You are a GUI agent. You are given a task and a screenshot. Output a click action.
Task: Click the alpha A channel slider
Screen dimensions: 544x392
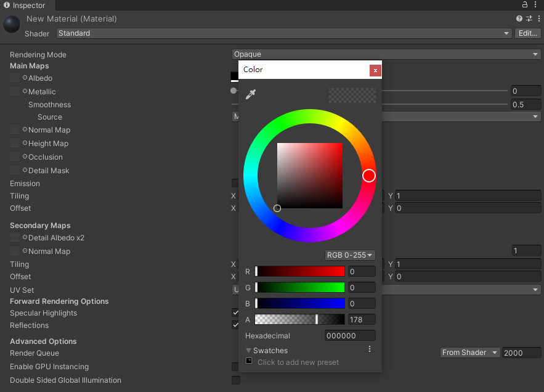300,319
